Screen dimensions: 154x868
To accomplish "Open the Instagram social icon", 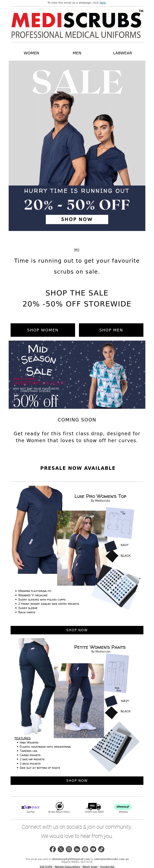I will (69, 849).
